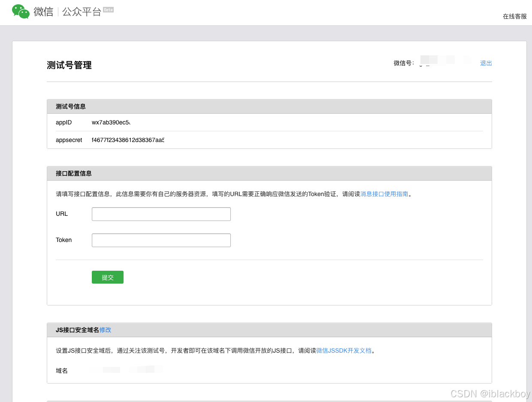532x402 pixels.
Task: Click the URL field label
Action: click(62, 214)
